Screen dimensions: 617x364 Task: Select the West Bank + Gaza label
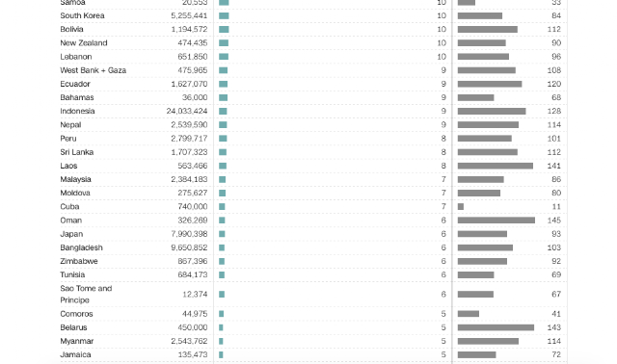click(94, 70)
